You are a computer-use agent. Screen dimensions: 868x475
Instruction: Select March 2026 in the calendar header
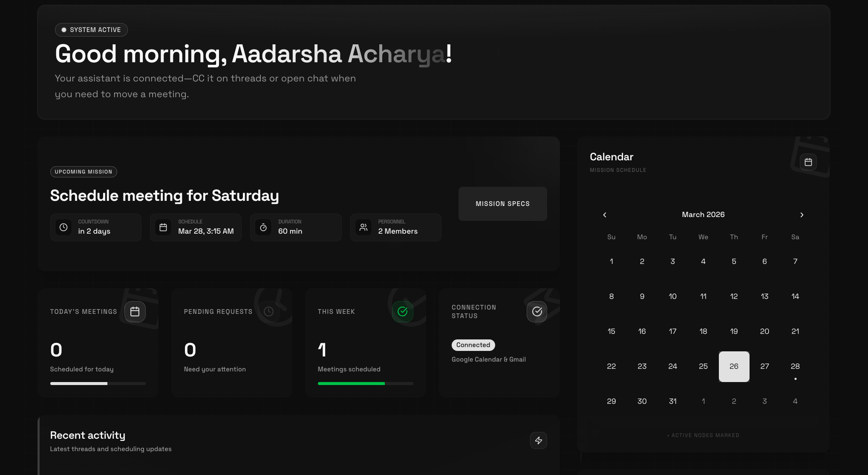pos(703,214)
